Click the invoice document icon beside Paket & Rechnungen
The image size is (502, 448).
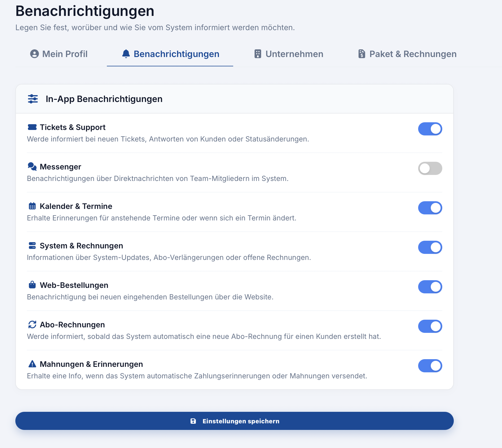[x=362, y=54]
